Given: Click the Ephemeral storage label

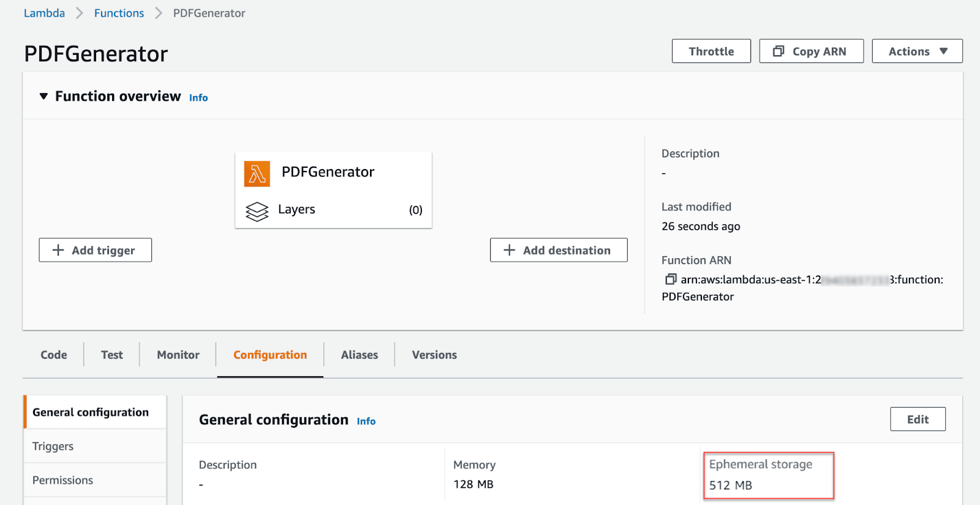Looking at the screenshot, I should [761, 464].
